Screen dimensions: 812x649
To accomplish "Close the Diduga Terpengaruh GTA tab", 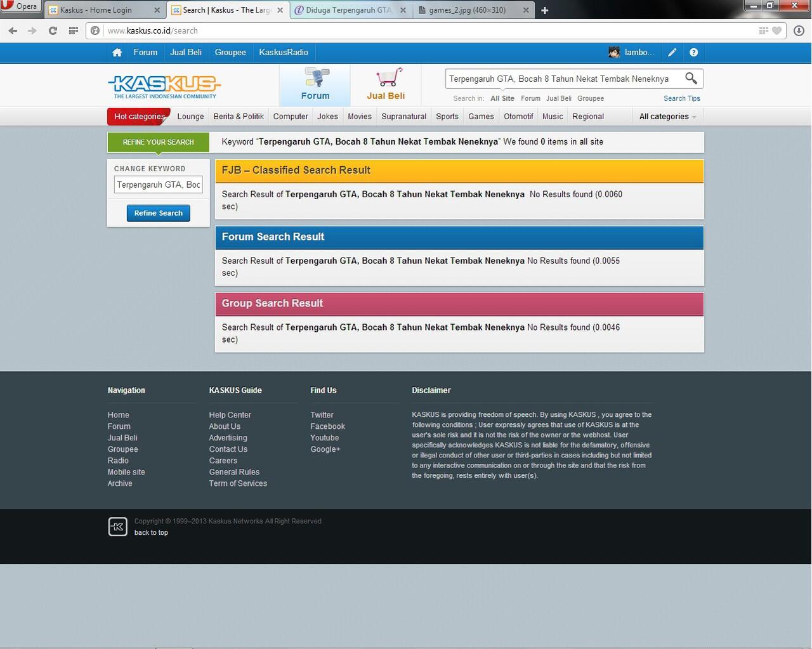I will coord(403,10).
